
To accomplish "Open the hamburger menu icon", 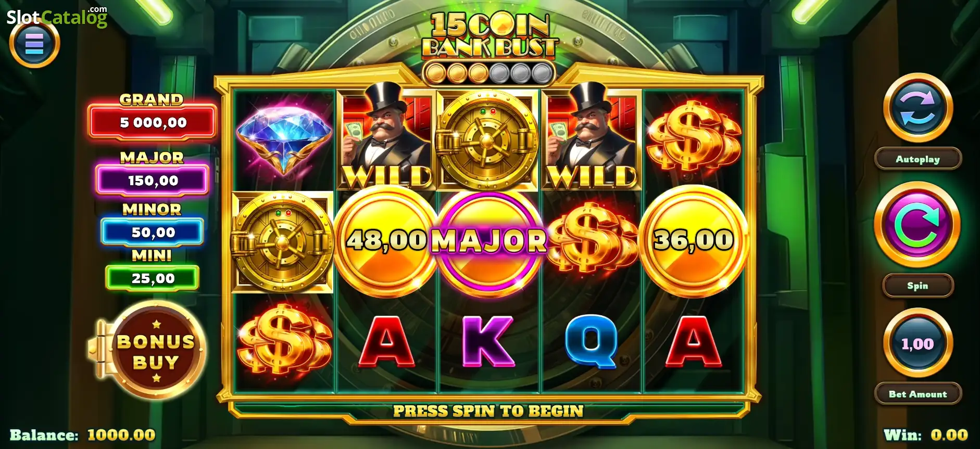I will [34, 44].
